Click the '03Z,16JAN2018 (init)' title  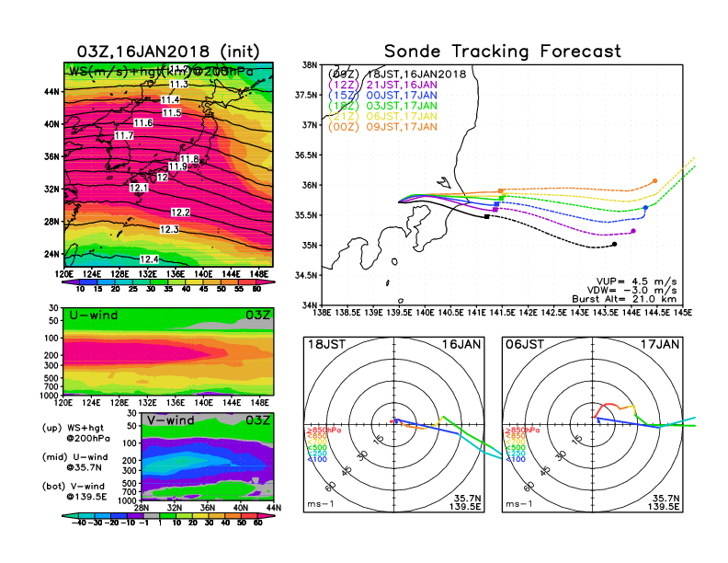(168, 52)
